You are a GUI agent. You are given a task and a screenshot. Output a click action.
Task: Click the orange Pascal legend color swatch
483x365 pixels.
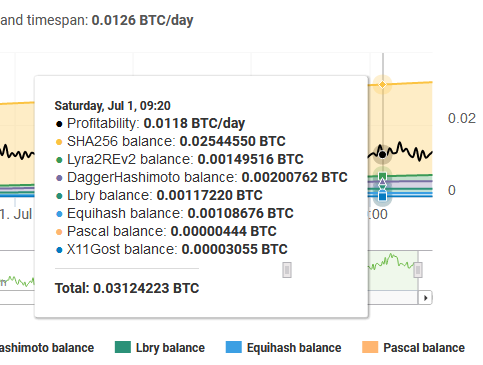[370, 347]
